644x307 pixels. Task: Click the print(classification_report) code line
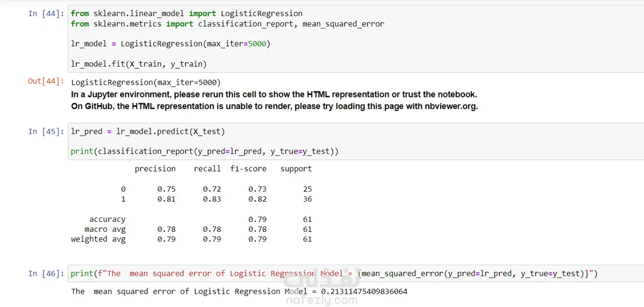click(x=205, y=151)
